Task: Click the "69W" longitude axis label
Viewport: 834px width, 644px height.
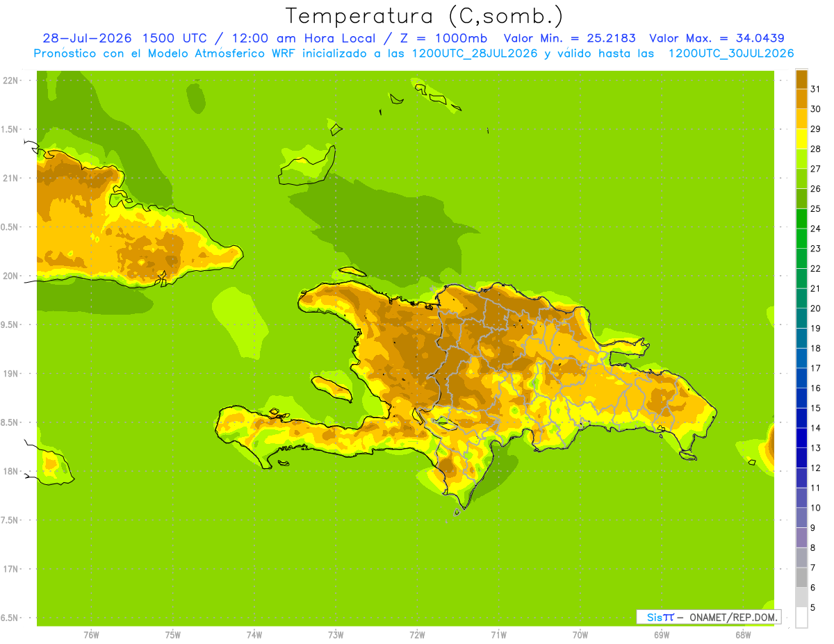Action: (662, 635)
